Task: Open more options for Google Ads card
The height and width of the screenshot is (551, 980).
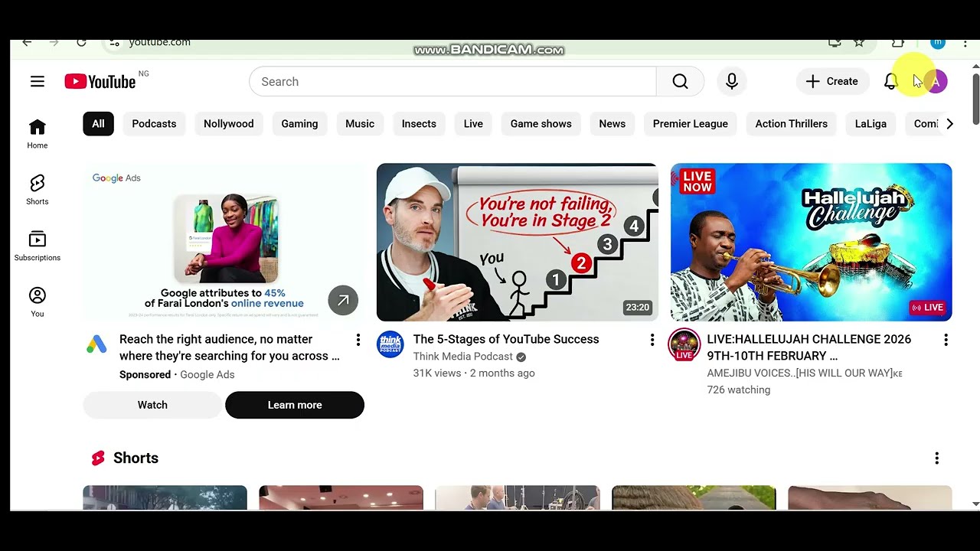Action: pos(358,340)
